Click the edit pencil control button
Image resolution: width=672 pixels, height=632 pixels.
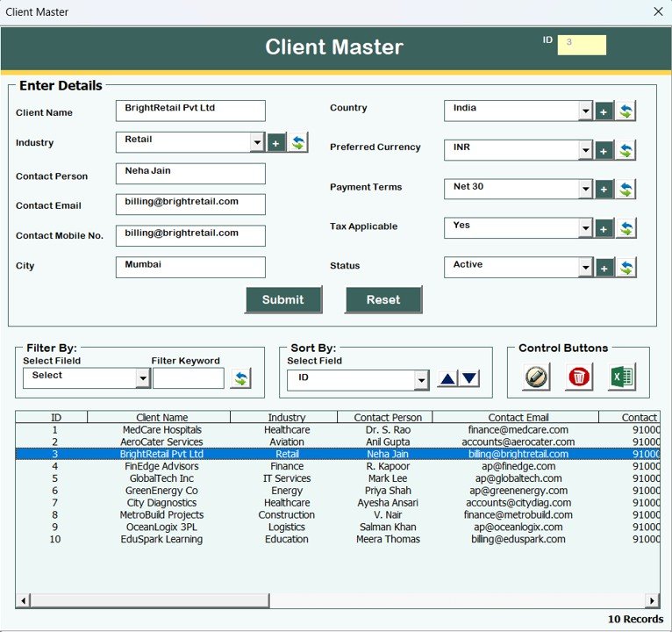pyautogui.click(x=537, y=377)
